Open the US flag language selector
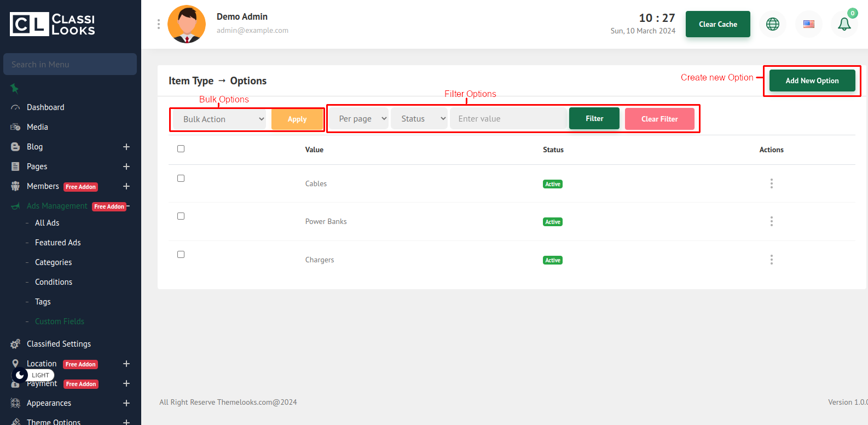The image size is (868, 425). 808,24
